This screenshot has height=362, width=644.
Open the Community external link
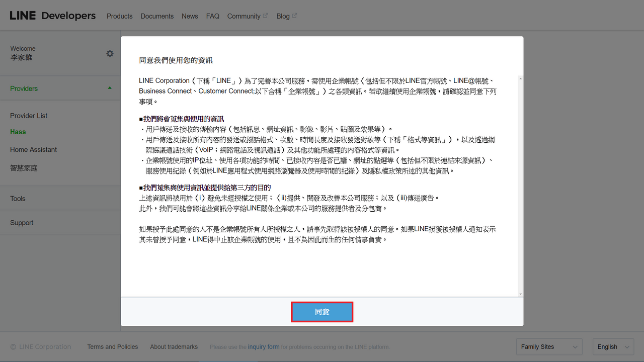[x=248, y=16]
